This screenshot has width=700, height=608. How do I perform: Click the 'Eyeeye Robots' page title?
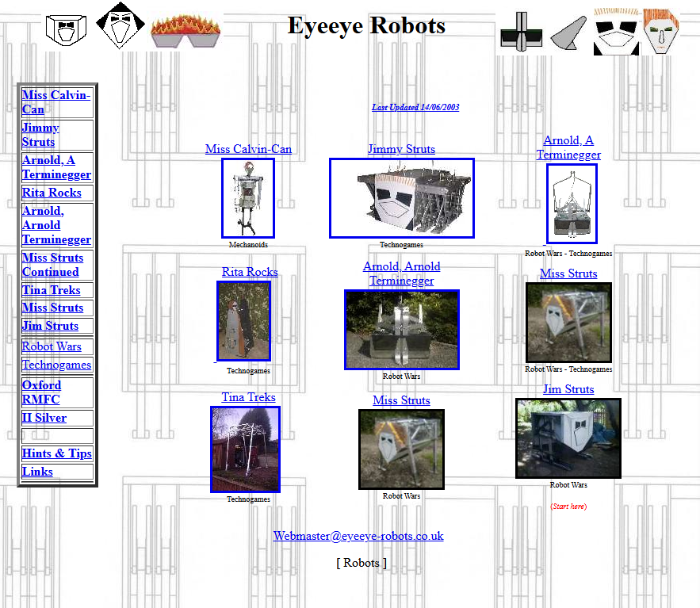[x=366, y=25]
